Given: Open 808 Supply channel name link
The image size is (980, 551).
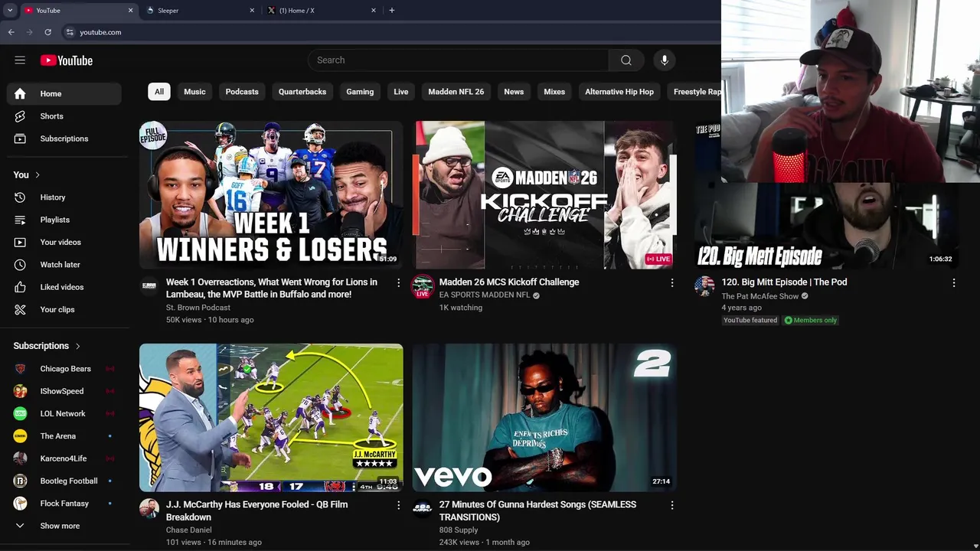Looking at the screenshot, I should click(x=459, y=530).
